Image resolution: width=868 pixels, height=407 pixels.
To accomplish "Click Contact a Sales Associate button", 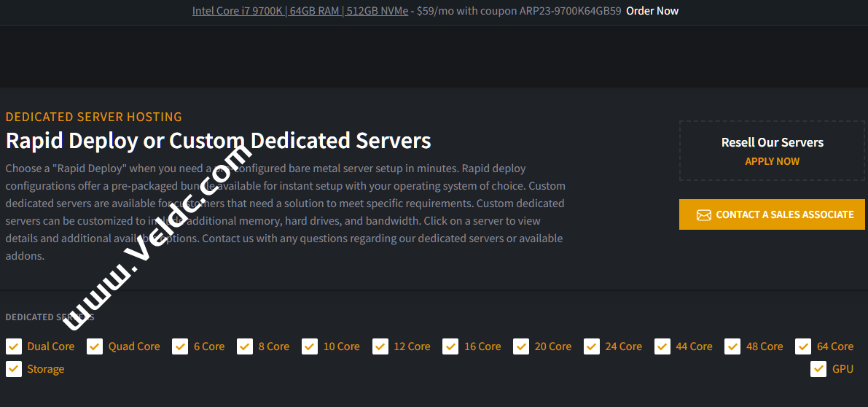I will (x=772, y=214).
